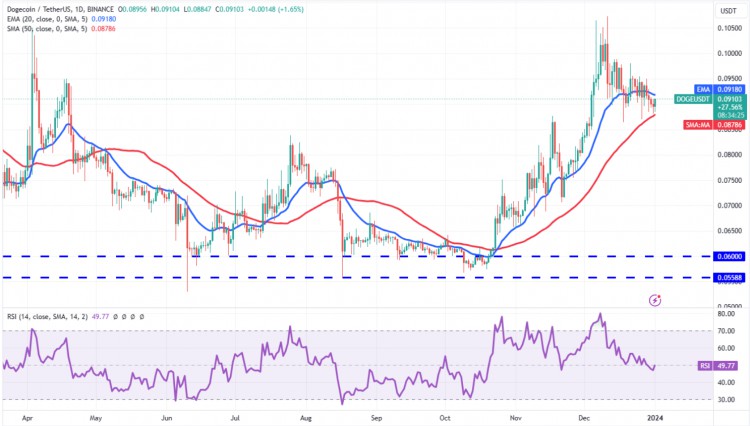Click the 2024 label on time axis
Screen dimensions: 750x426
point(655,418)
